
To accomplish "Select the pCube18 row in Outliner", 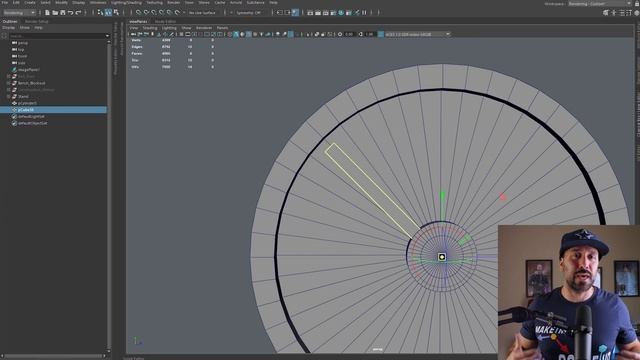I will [53, 110].
